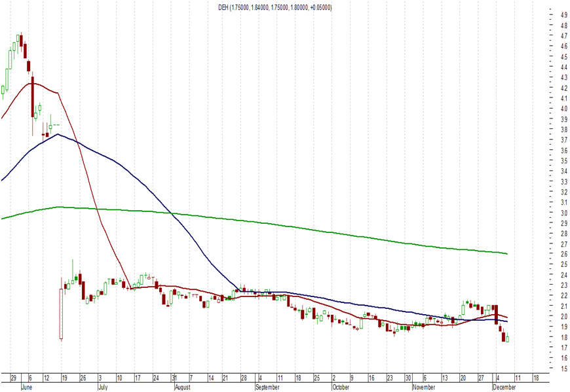Click the July month label
This screenshot has width=570, height=392.
coord(104,387)
